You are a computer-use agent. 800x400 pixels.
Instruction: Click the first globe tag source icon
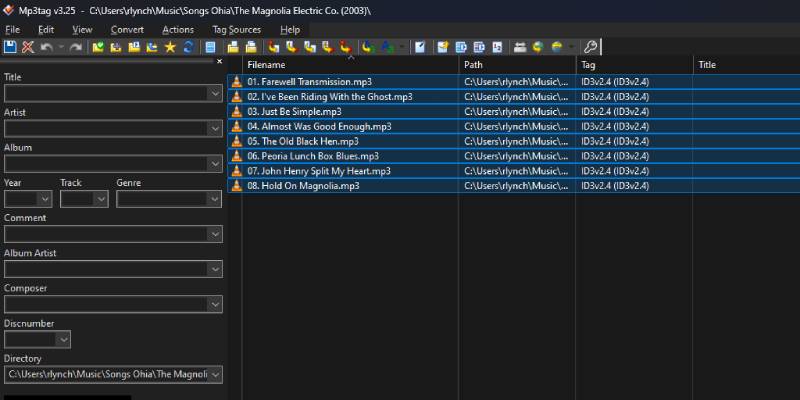538,47
